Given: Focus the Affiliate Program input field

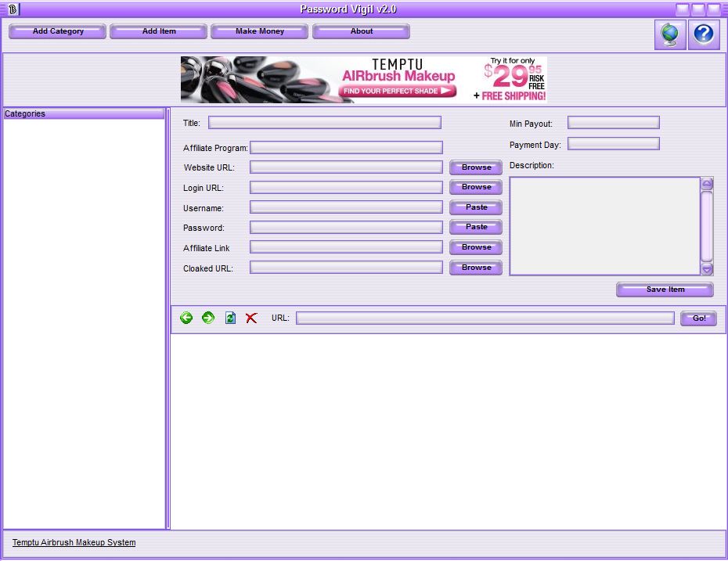Looking at the screenshot, I should (x=346, y=148).
